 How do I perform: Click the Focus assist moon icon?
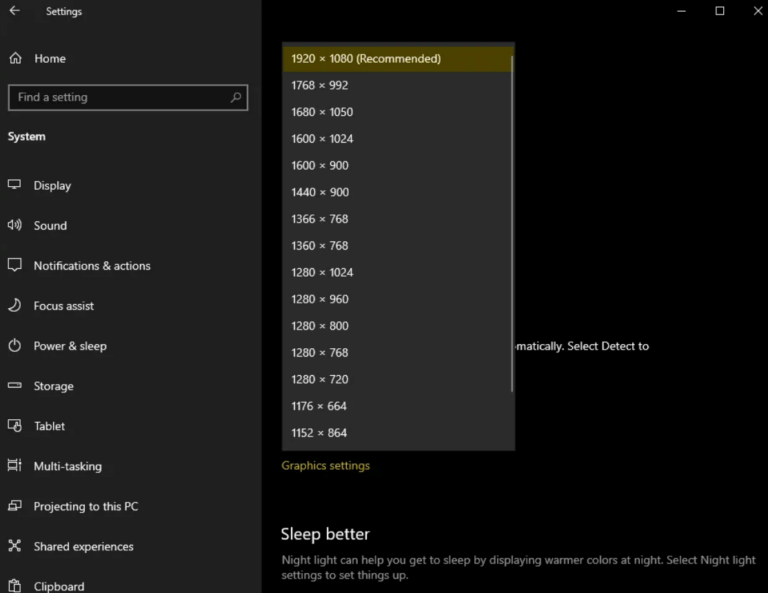[x=14, y=305]
